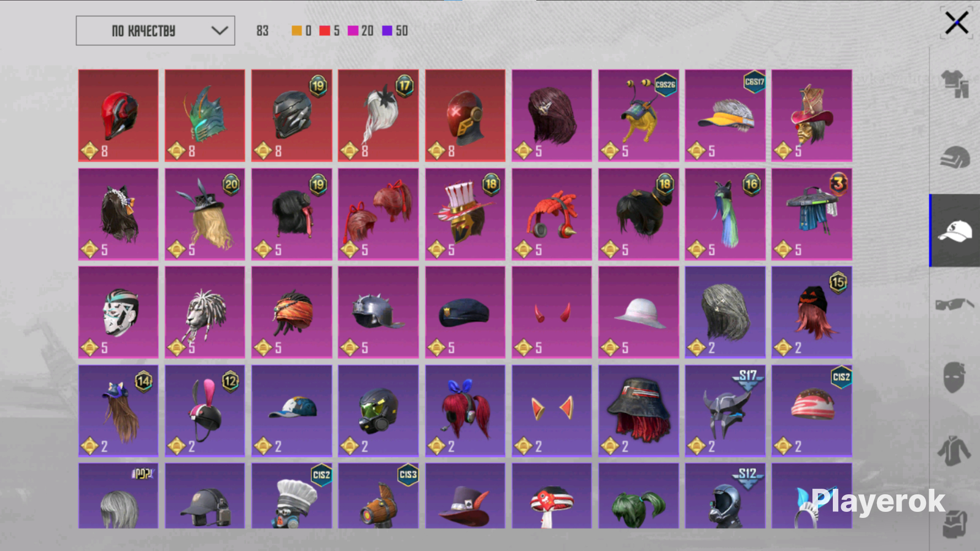Select the chef hat with the CIS2 badge
The image size is (980, 551).
click(292, 496)
